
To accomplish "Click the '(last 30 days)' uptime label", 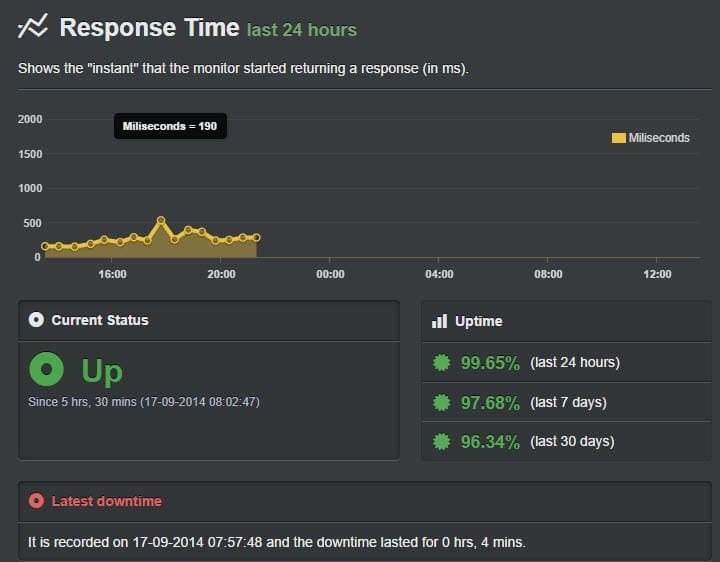I will click(x=572, y=441).
